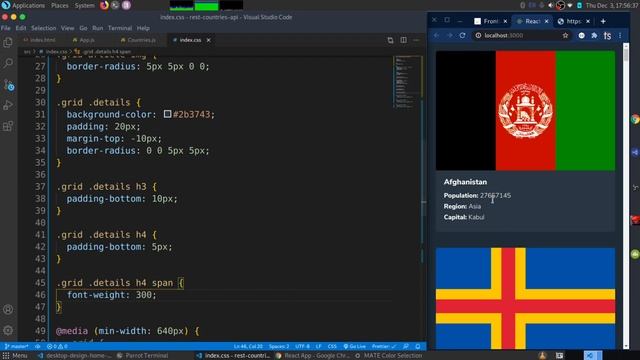Click the code minimap in the editor

pos(407,82)
